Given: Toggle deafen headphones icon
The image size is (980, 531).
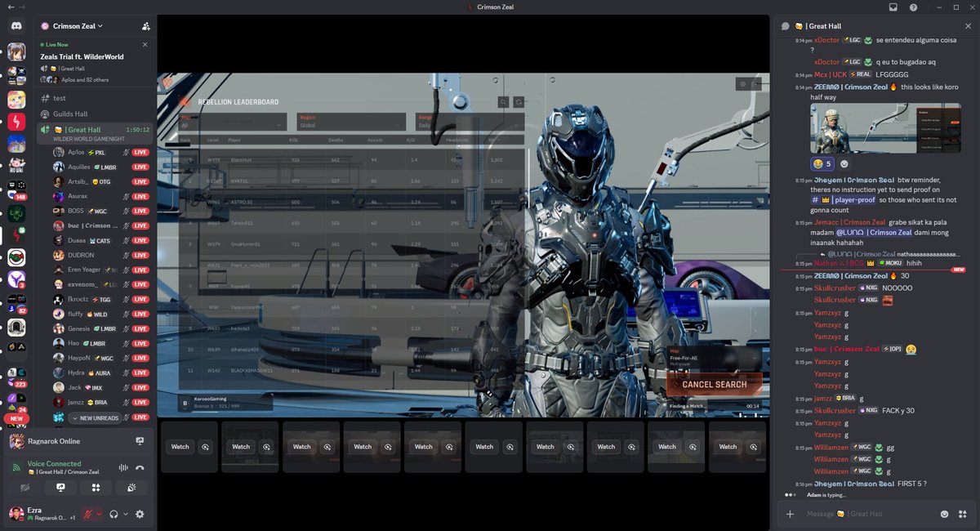Looking at the screenshot, I should (114, 514).
